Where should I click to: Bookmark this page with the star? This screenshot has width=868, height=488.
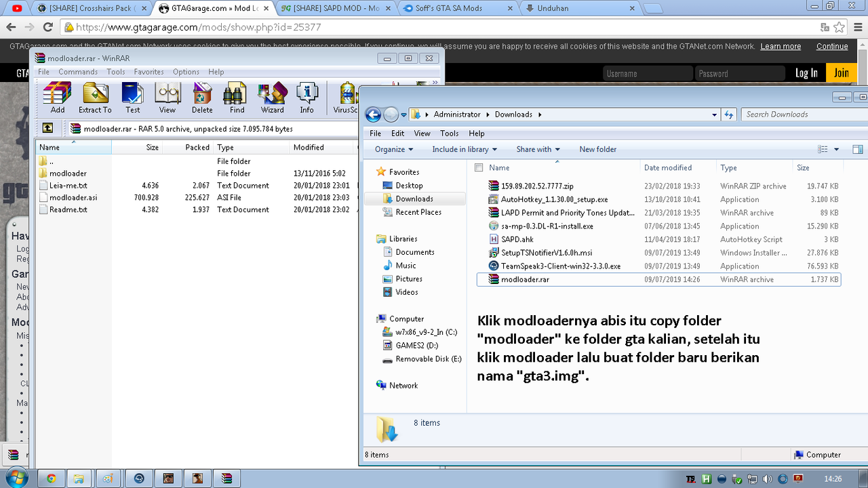click(840, 28)
